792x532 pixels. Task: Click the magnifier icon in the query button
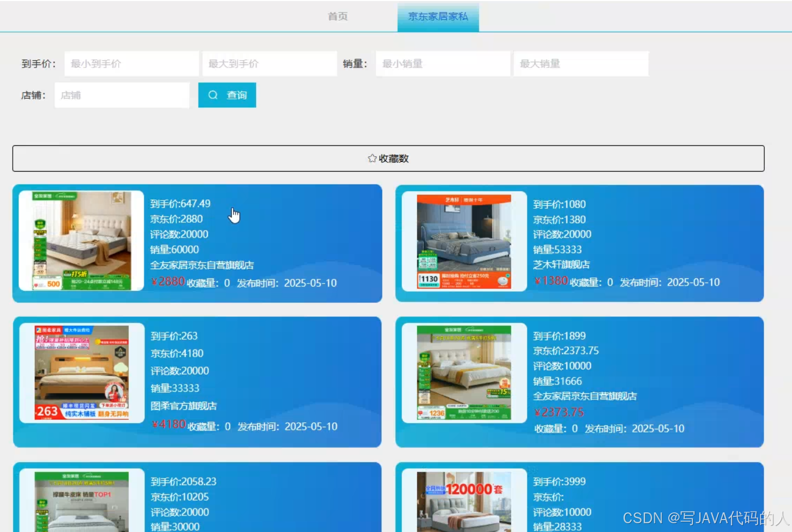[x=213, y=95]
